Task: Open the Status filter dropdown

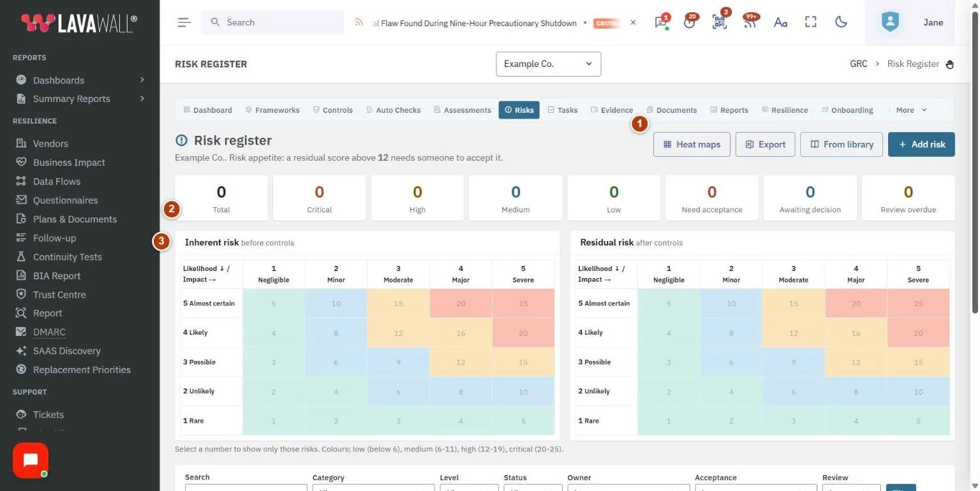Action: coord(533,488)
